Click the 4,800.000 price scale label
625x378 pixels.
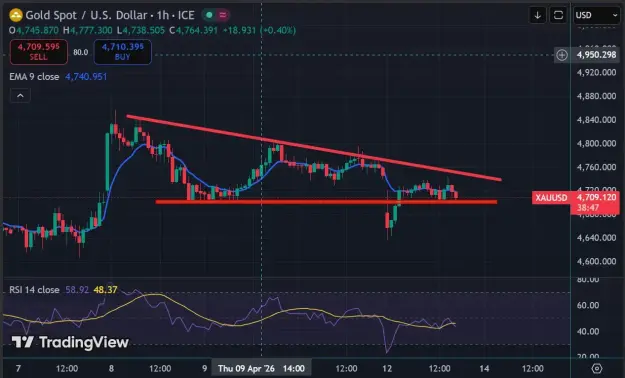[x=596, y=143]
